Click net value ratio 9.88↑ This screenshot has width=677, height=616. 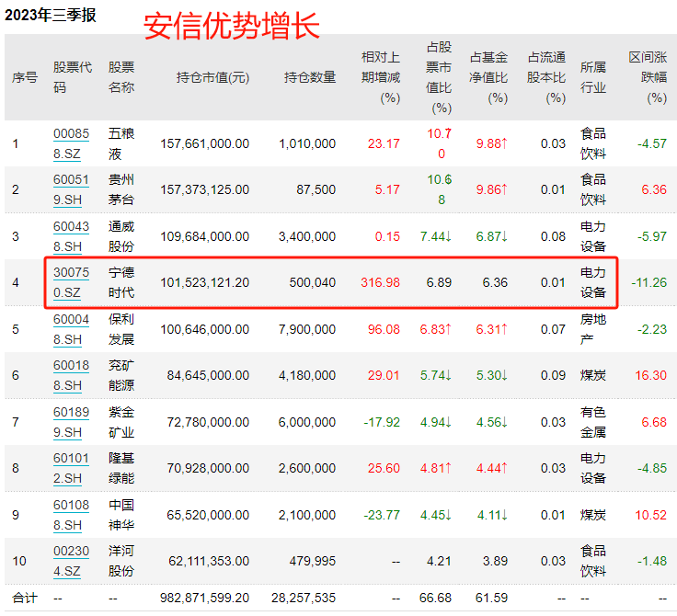[x=492, y=143]
